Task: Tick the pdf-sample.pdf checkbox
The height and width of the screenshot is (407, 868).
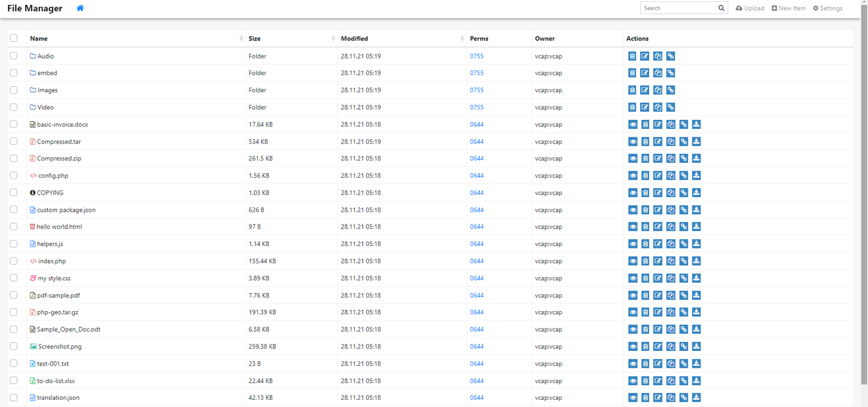Action: 14,295
